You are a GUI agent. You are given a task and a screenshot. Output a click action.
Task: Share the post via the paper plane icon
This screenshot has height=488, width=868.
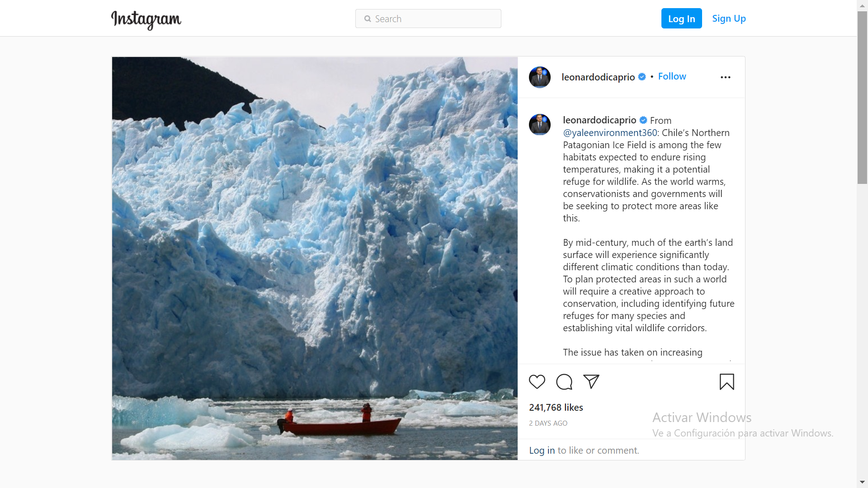(x=591, y=382)
